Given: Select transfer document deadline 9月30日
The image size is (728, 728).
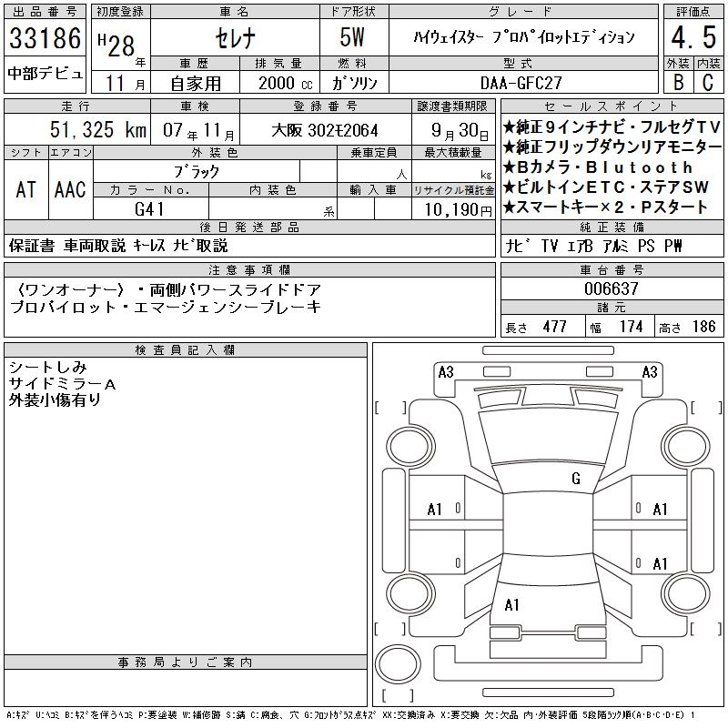Looking at the screenshot, I should [460, 131].
